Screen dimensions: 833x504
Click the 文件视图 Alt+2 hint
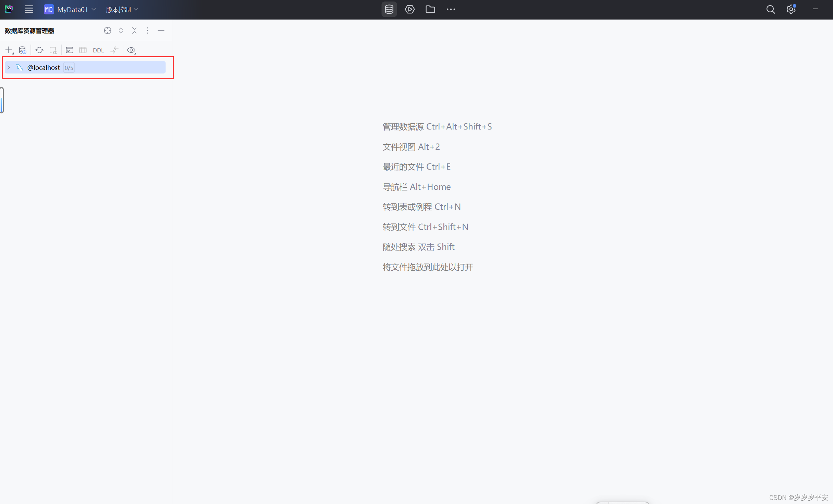pyautogui.click(x=411, y=147)
